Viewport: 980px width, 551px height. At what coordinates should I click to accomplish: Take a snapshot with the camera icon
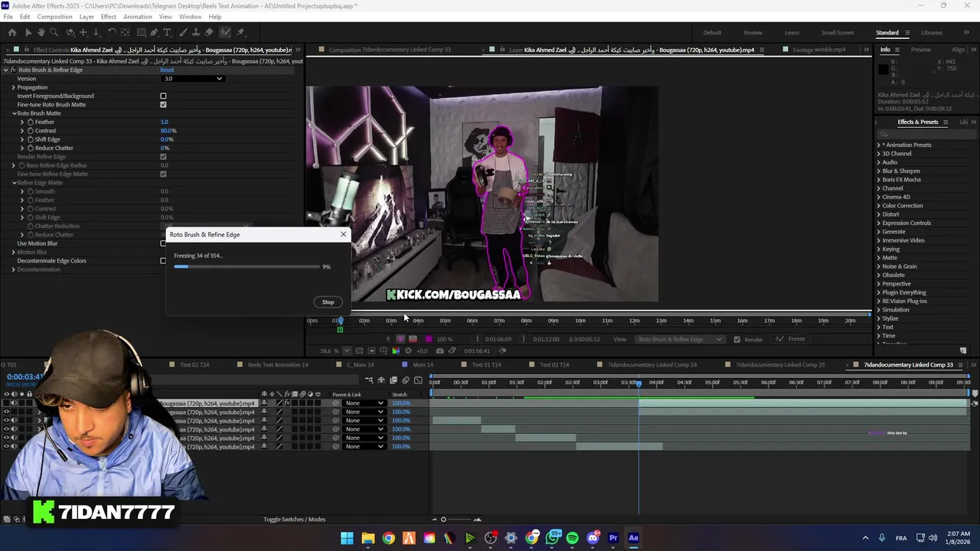[440, 351]
